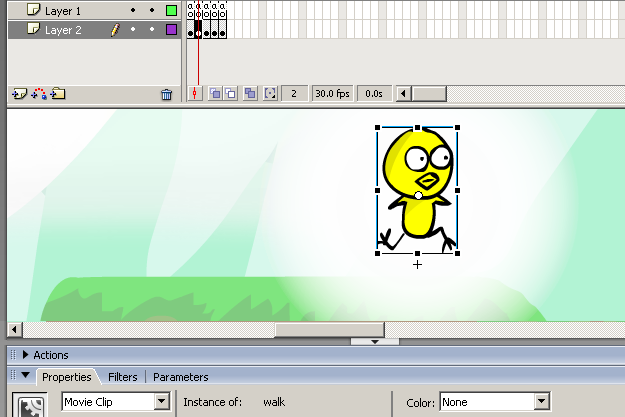Click Edit Multiple Frames icon

[250, 93]
